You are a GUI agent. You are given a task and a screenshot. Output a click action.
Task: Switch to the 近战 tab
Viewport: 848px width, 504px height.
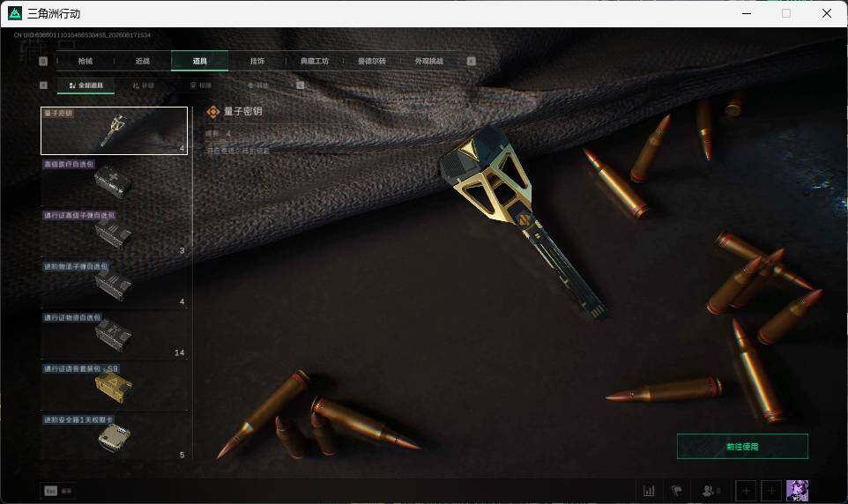click(x=143, y=61)
